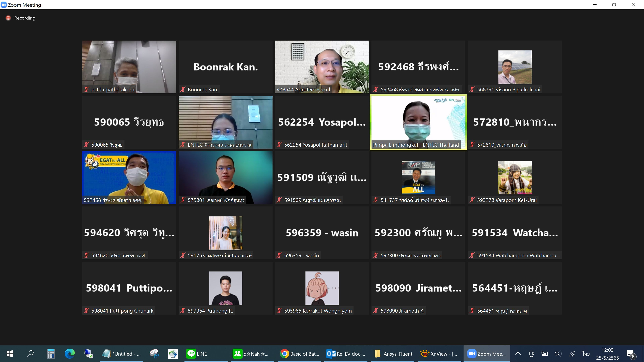644x362 pixels.
Task: Select Korrakot Wongniyom's cartoon avatar tile
Action: coord(322,288)
